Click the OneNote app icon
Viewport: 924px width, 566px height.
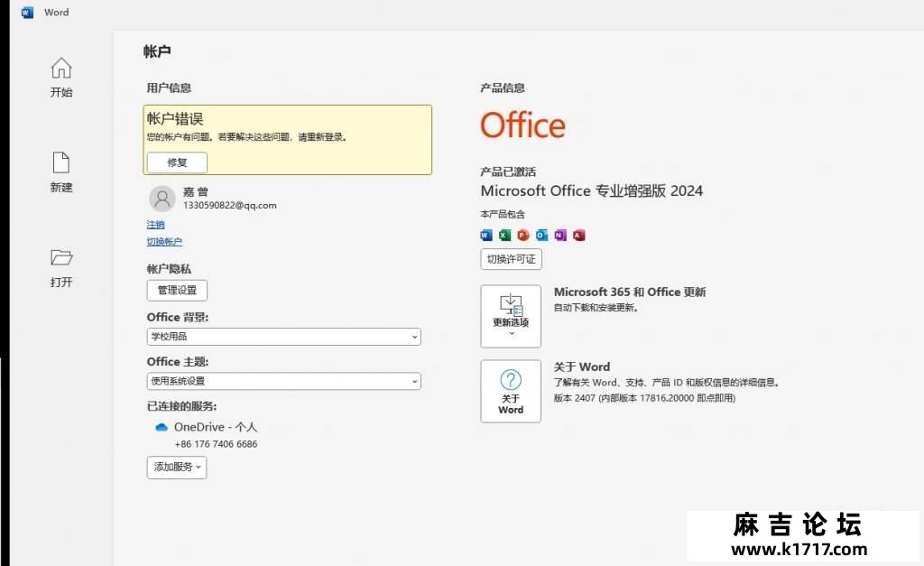pos(560,236)
